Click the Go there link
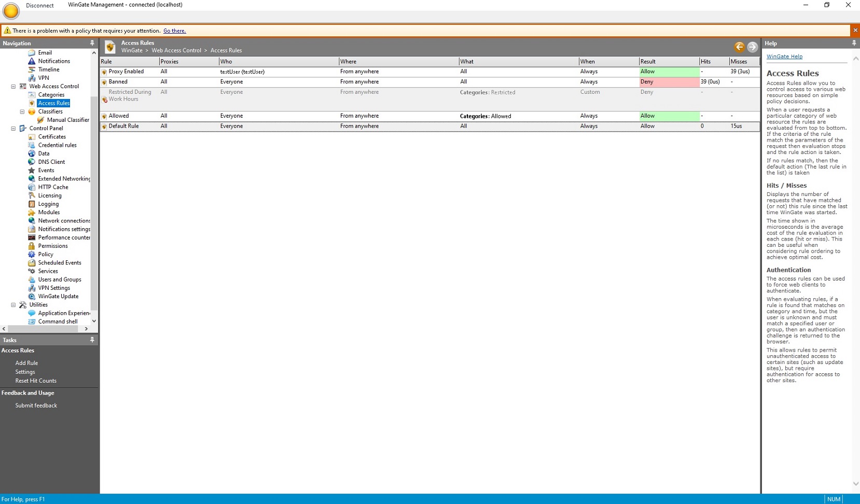This screenshot has height=504, width=860. (x=174, y=31)
